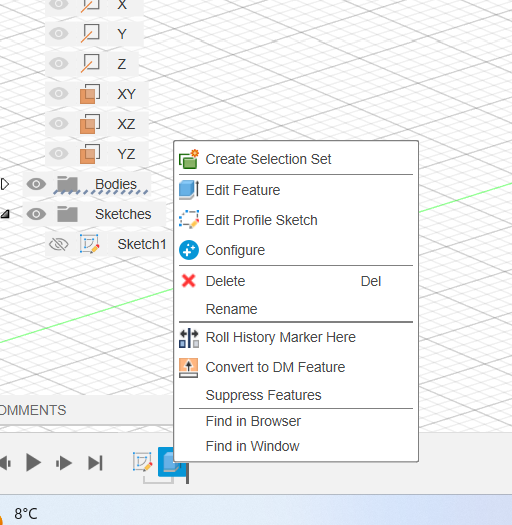Click the Edit Feature extrude icon
512x525 pixels.
point(189,190)
